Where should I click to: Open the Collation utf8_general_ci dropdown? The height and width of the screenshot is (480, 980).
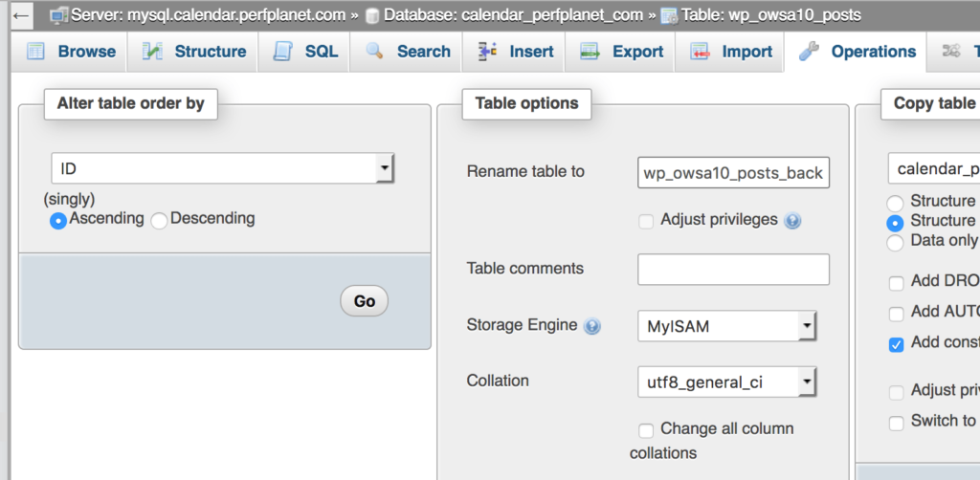pyautogui.click(x=726, y=382)
